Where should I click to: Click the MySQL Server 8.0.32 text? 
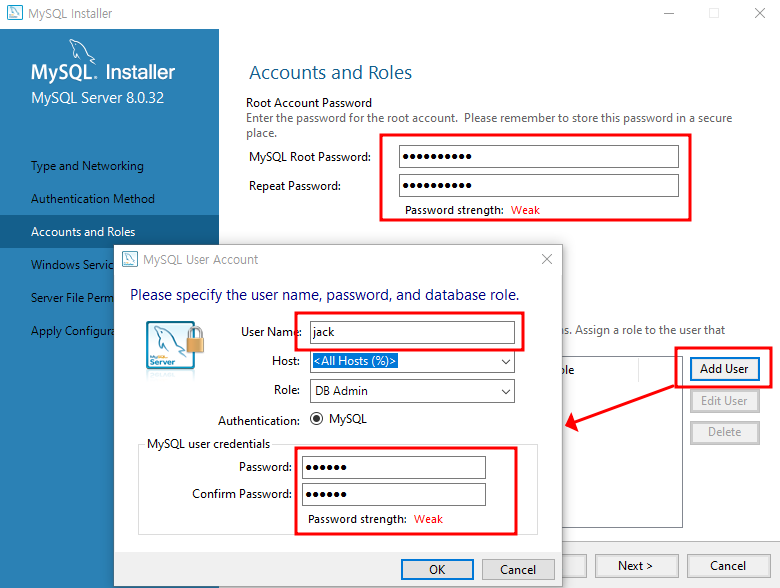click(x=98, y=98)
